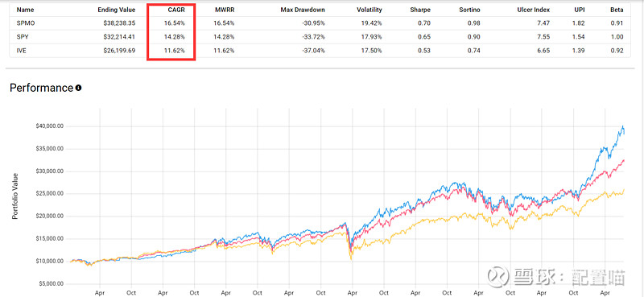The image size is (644, 297).
Task: Sort by the Ulcer Index column header
Action: 535,10
